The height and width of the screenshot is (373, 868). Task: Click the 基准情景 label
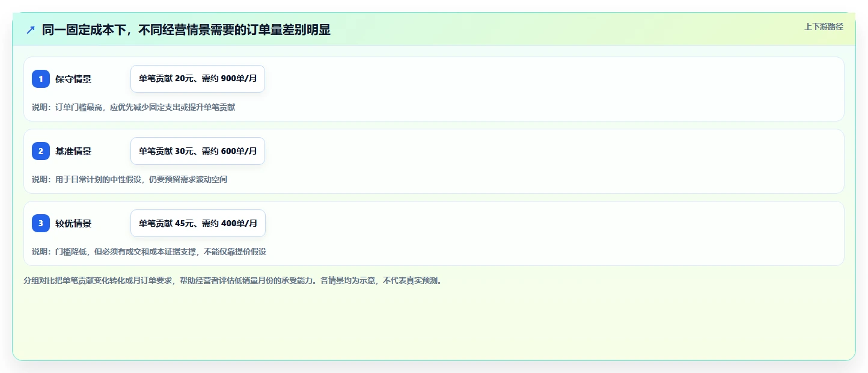[x=73, y=151]
